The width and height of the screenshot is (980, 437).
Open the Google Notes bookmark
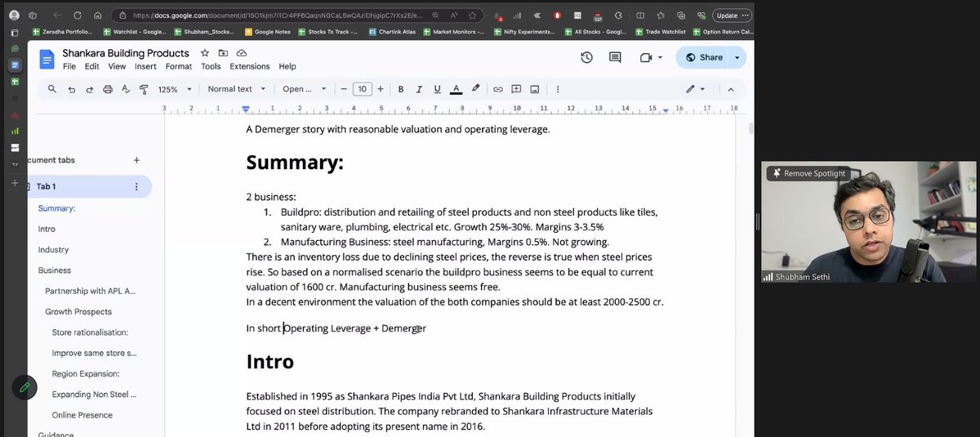268,32
